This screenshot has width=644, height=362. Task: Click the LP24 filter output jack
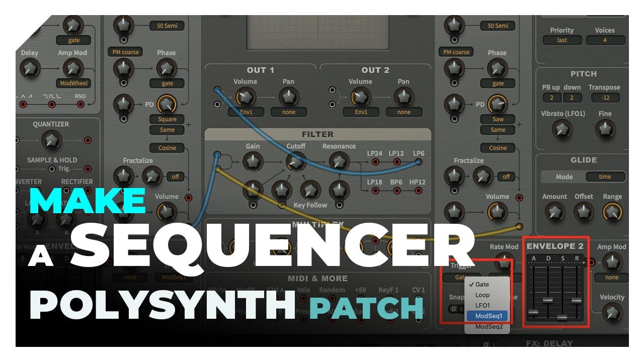pos(375,162)
